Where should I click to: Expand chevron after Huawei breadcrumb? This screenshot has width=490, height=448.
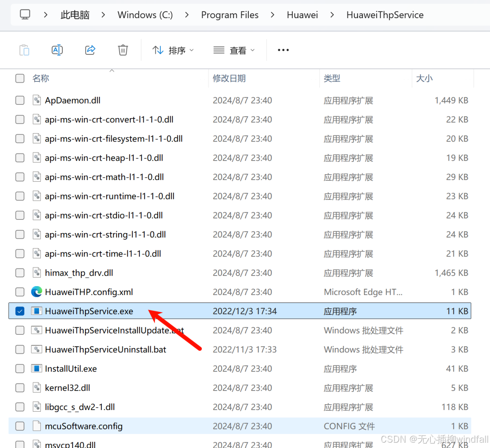[x=332, y=15]
